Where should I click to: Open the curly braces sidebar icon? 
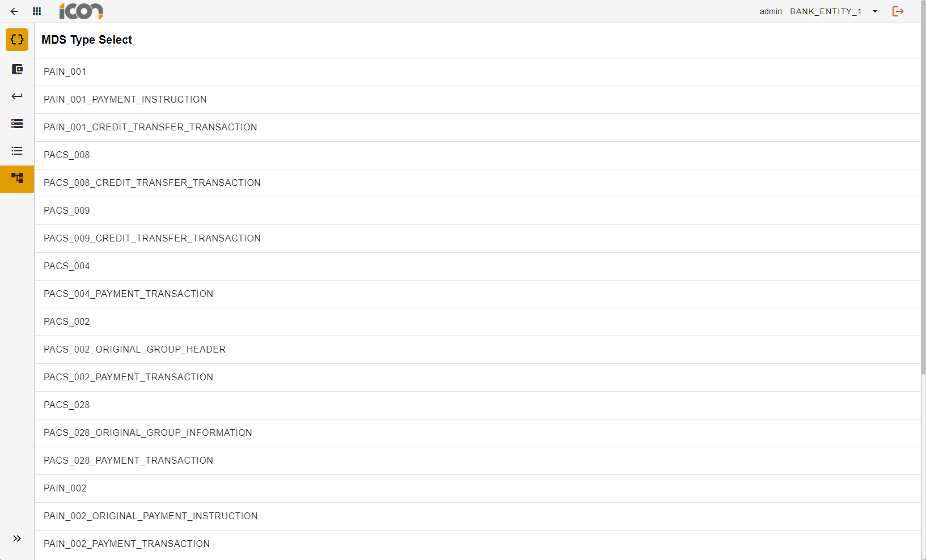tap(17, 40)
